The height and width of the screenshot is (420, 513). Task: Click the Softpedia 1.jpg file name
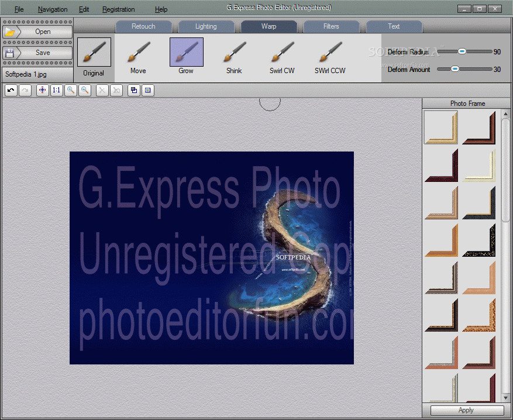click(26, 74)
